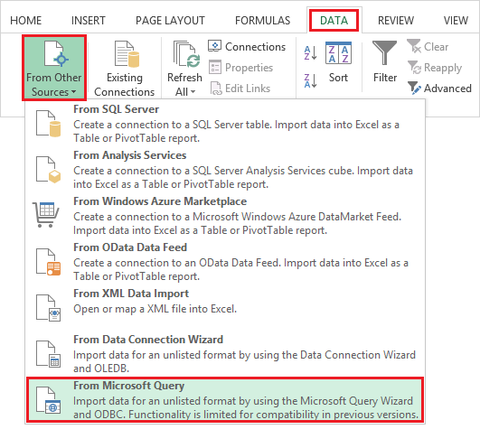Image resolution: width=480 pixels, height=448 pixels.
Task: Open the Properties button in Connections group
Action: click(240, 67)
